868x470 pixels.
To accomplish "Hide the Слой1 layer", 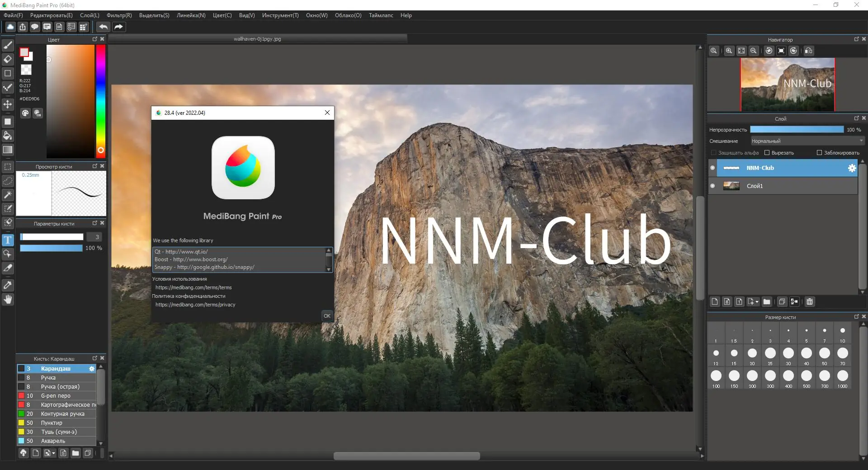I will coord(712,186).
